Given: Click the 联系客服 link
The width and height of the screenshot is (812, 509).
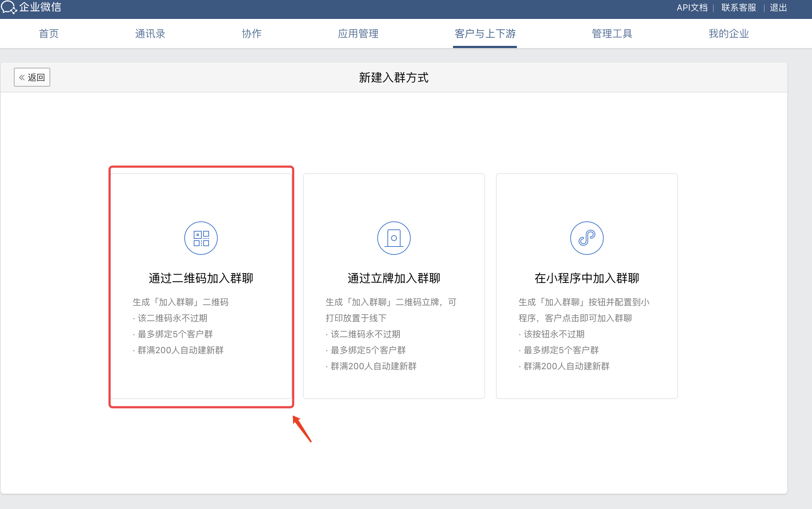Looking at the screenshot, I should pyautogui.click(x=738, y=8).
